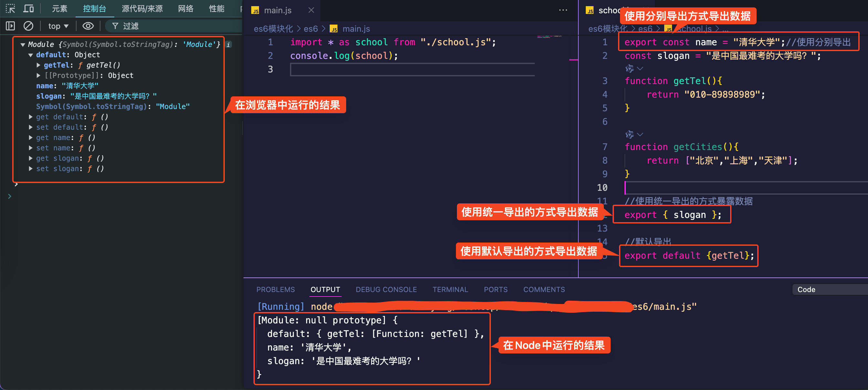Click the Module info badge icon
The width and height of the screenshot is (868, 390).
click(228, 45)
